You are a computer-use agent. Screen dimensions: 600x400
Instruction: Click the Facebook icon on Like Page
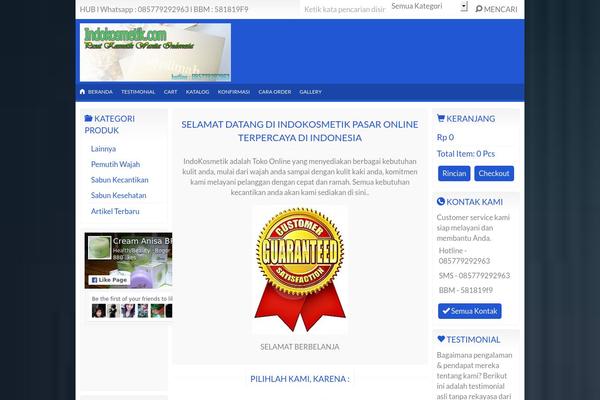(x=95, y=280)
